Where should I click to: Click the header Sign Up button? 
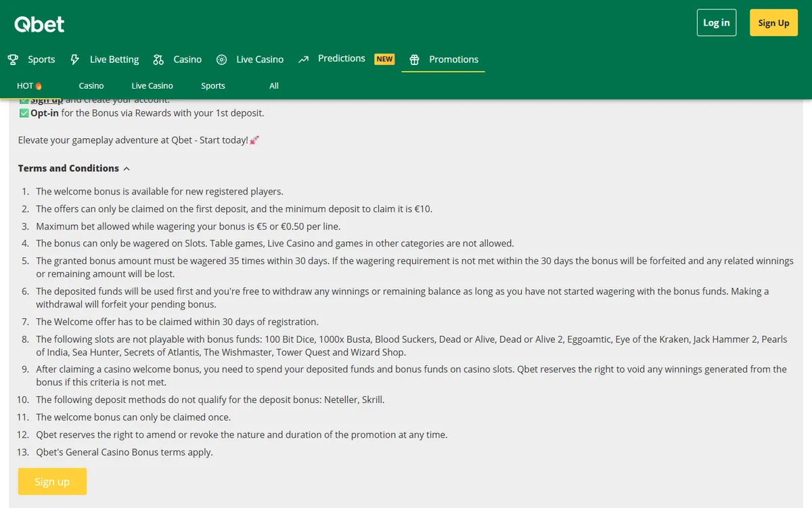coord(773,23)
